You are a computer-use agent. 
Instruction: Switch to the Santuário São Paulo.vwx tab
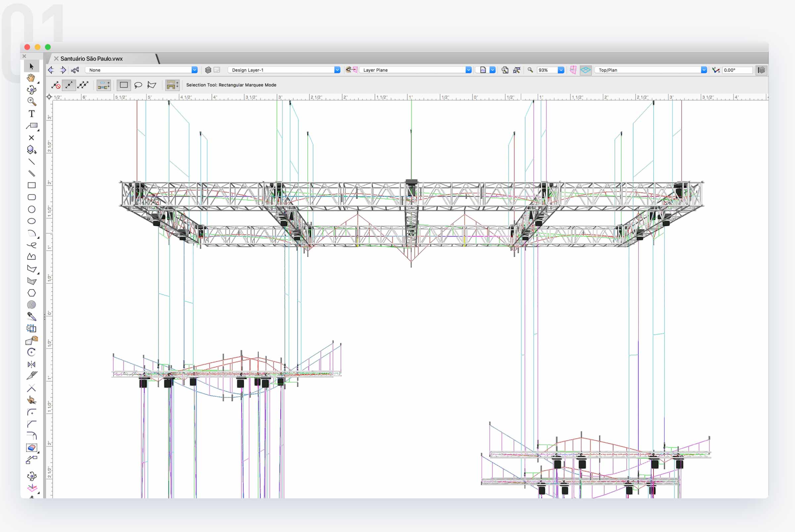[x=91, y=58]
